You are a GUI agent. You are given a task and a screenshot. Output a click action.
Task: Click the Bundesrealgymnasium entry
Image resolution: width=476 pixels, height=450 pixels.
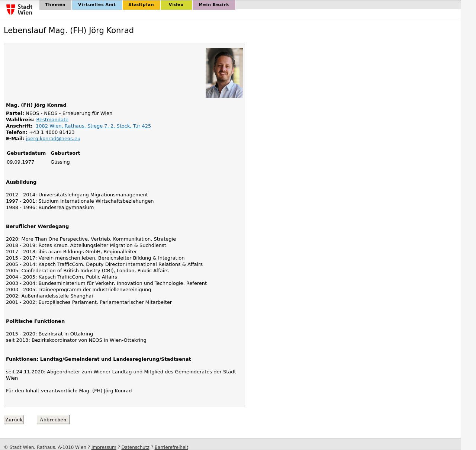pos(50,207)
